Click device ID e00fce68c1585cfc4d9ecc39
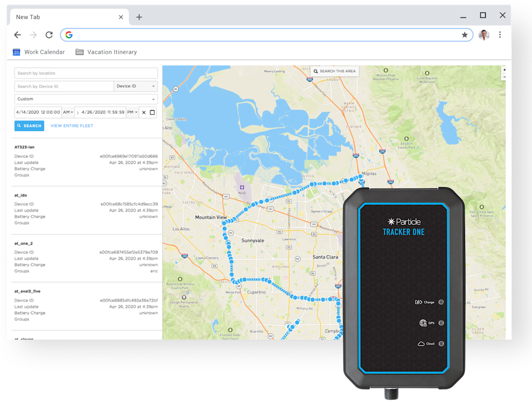 [129, 204]
